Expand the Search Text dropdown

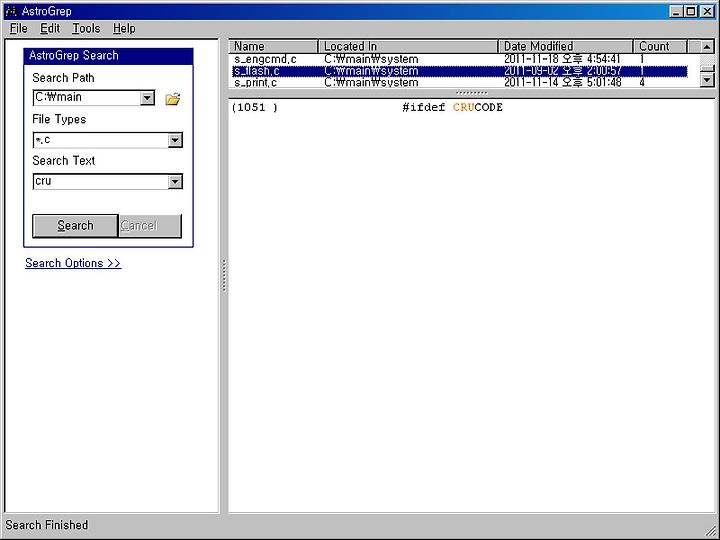click(175, 181)
